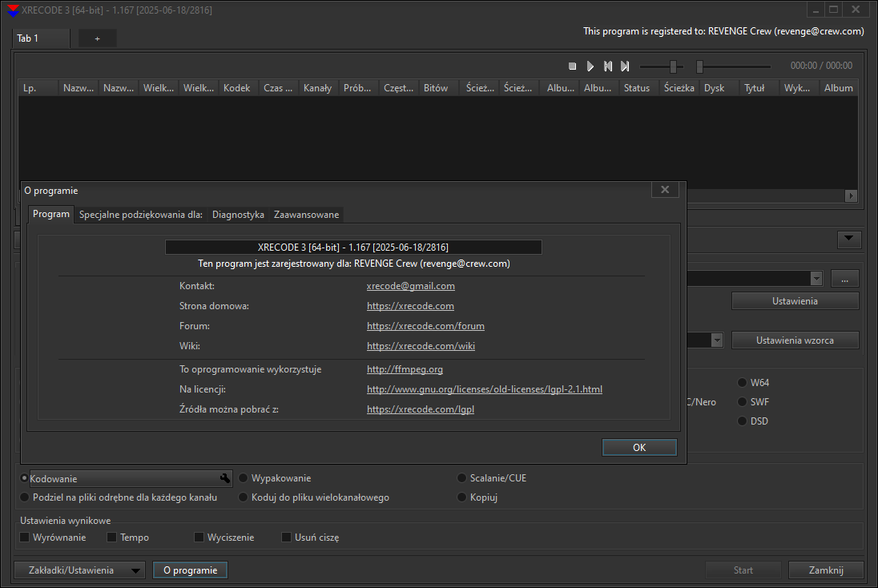Select the Wypakowanie radio option
878x588 pixels.
[243, 478]
